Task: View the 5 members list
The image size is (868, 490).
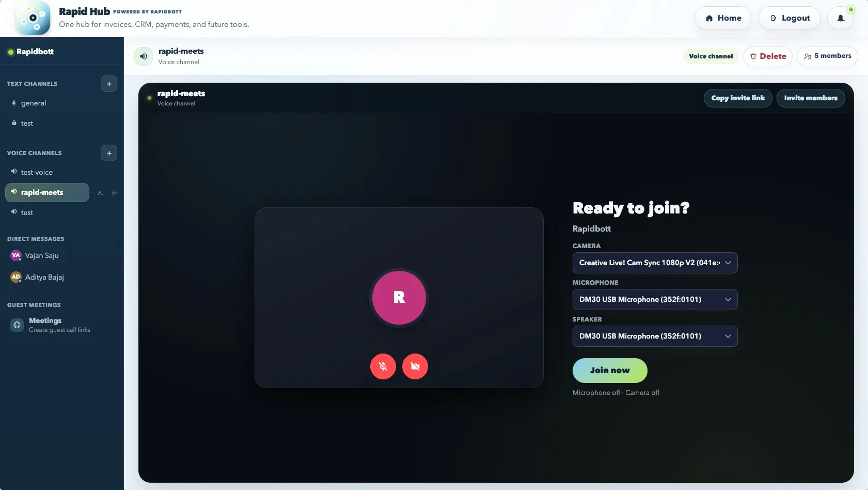Action: click(x=827, y=56)
